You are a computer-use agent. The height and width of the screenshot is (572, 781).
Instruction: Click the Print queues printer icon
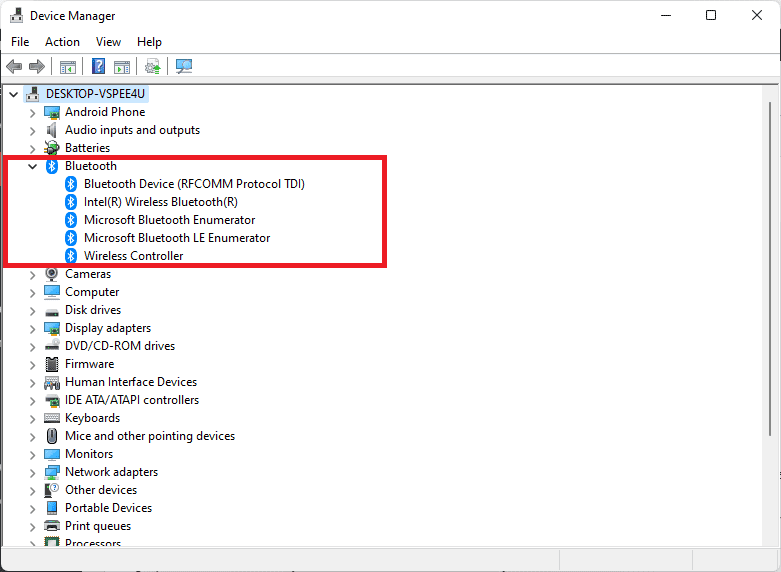click(52, 526)
